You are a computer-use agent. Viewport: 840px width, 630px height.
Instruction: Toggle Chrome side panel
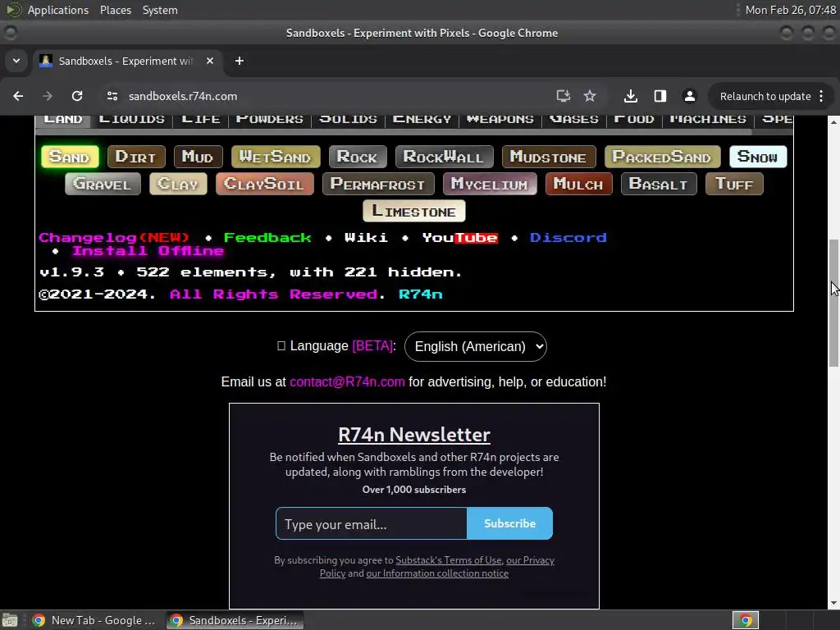point(660,96)
